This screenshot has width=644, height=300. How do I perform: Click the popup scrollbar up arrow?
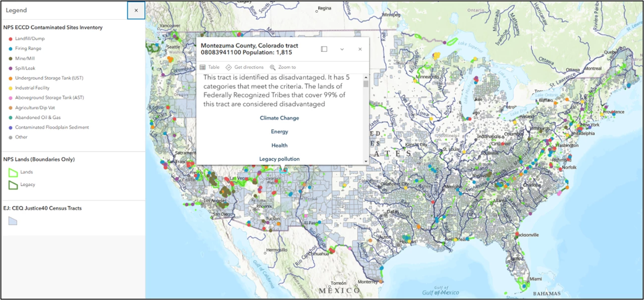point(366,77)
